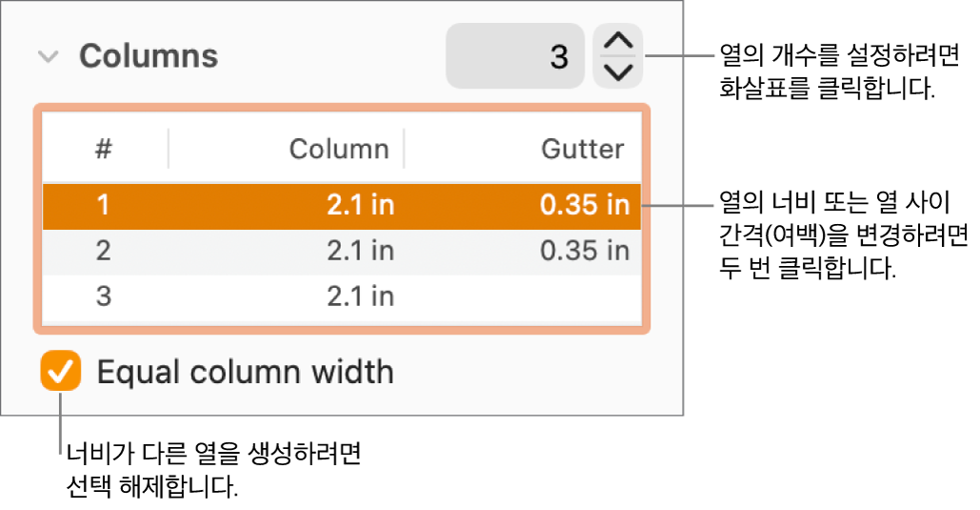Click the blank strip below row 3
Image resolution: width=980 pixels, height=510 pixels.
click(342, 320)
